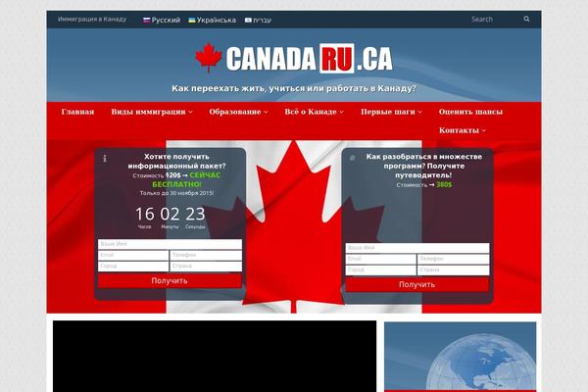Switch language to Русский
This screenshot has height=392, width=588.
[166, 20]
